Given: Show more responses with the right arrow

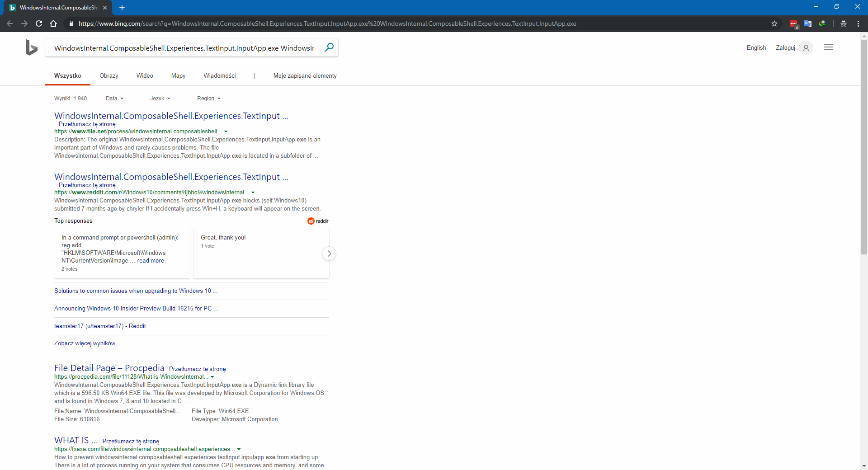Looking at the screenshot, I should point(329,254).
